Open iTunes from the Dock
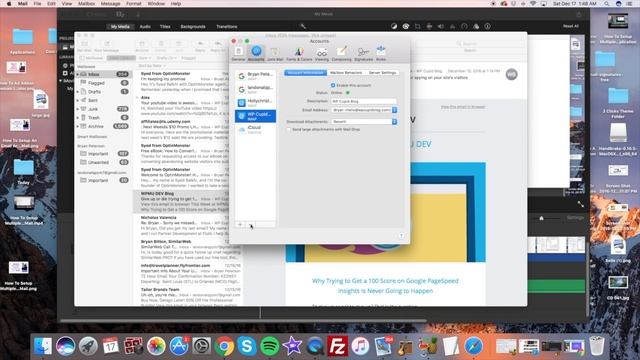The width and height of the screenshot is (640, 360). click(360, 346)
